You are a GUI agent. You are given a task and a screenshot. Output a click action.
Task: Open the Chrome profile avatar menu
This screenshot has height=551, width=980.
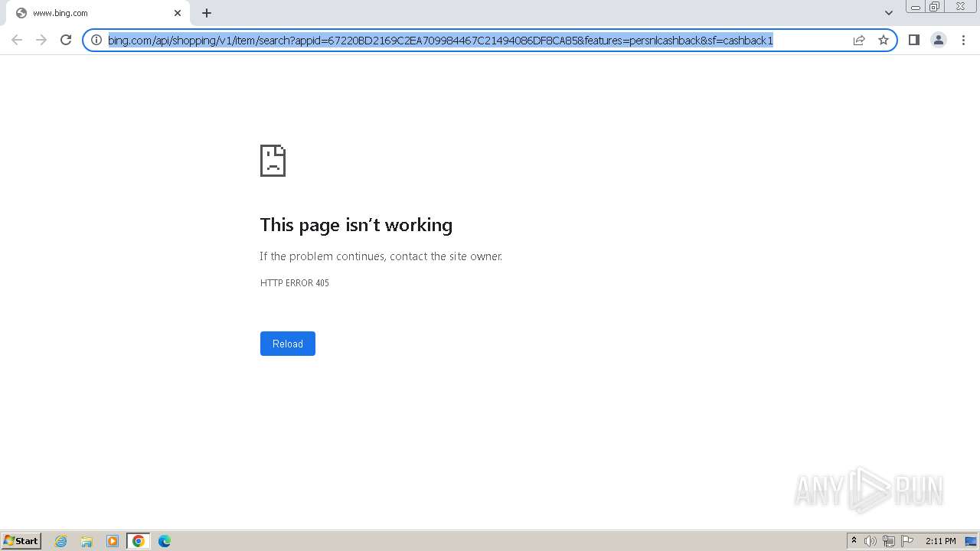tap(938, 40)
